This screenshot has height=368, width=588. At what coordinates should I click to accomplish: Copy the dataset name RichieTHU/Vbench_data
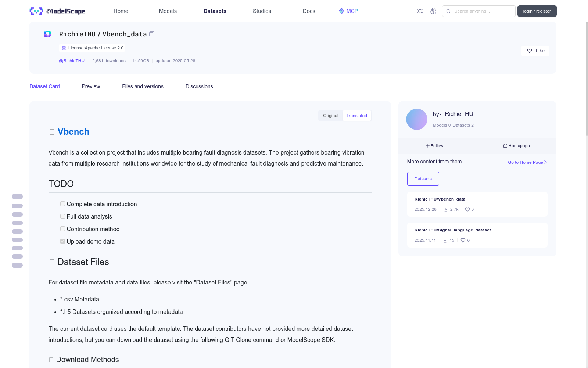tap(152, 34)
